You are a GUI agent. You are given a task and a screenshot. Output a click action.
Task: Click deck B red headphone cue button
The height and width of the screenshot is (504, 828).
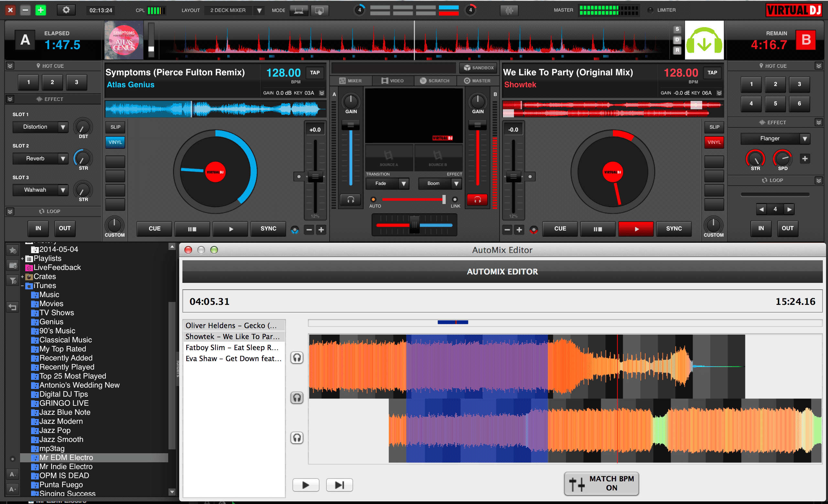[x=477, y=200]
